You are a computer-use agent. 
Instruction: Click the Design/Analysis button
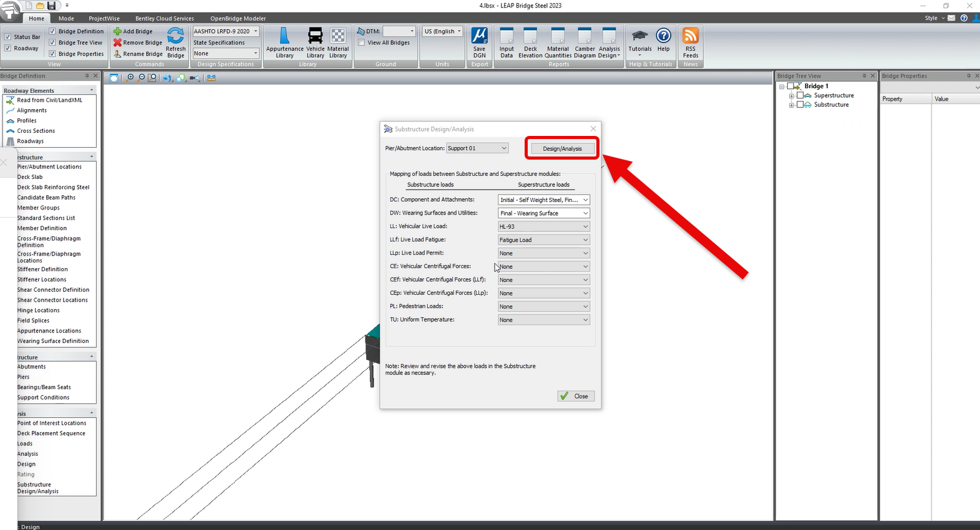pos(562,148)
